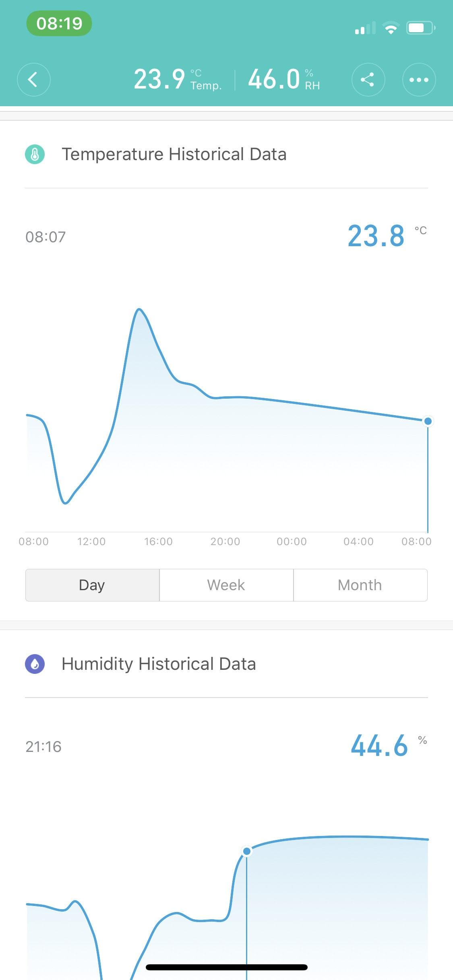Tap the Wi-Fi status icon

(390, 28)
